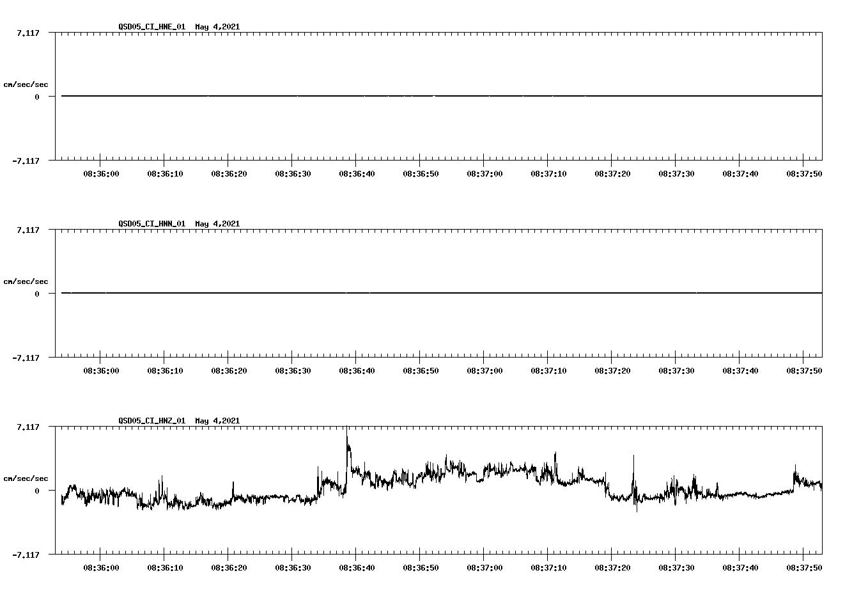The height and width of the screenshot is (591, 868).
Task: Select the 7.117 amplitude label on top plot
Action: 27,33
